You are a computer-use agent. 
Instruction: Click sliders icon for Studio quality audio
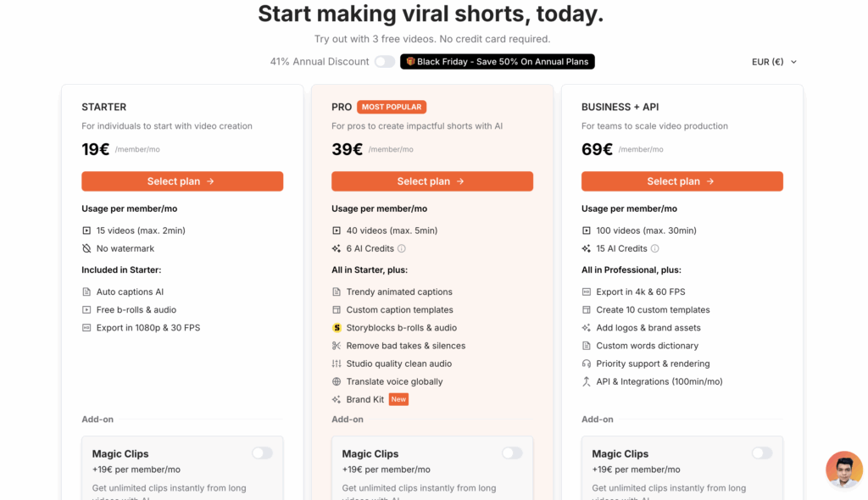[x=337, y=364]
